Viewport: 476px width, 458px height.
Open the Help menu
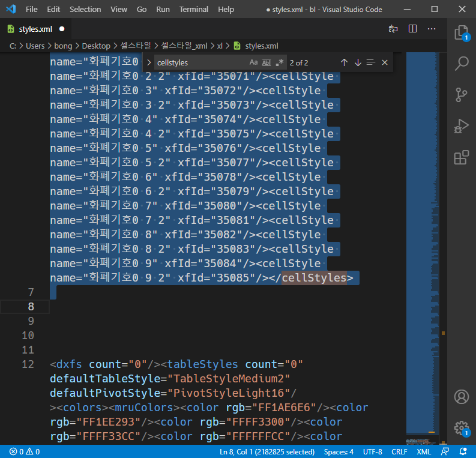pyautogui.click(x=226, y=10)
